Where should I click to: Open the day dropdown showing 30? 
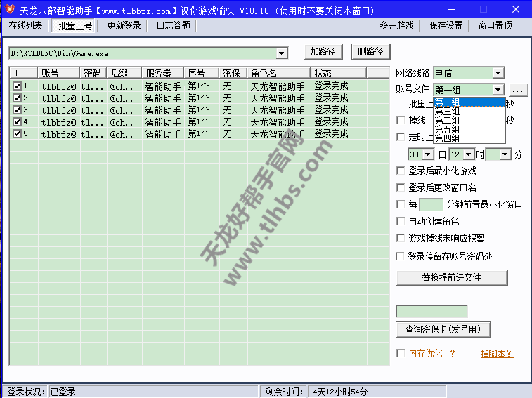[x=427, y=154]
